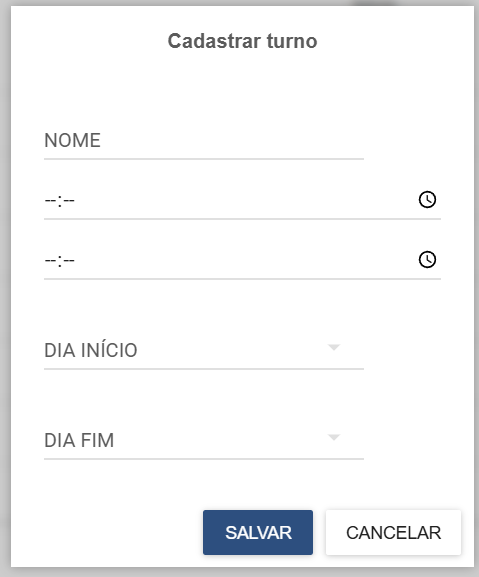
Task: Click the Cadastrar turno dialog title
Action: 242,41
